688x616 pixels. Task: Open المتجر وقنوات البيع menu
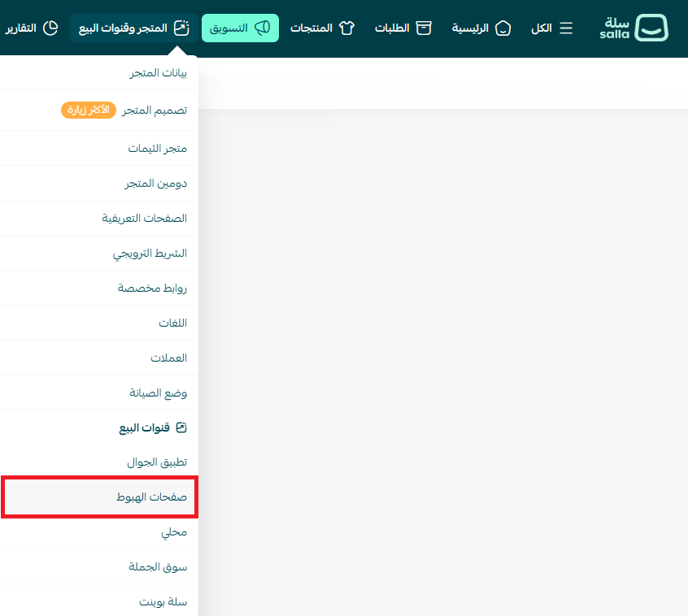pos(134,28)
